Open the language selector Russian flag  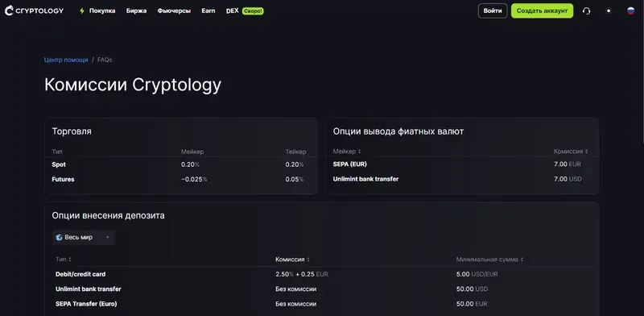pos(631,11)
